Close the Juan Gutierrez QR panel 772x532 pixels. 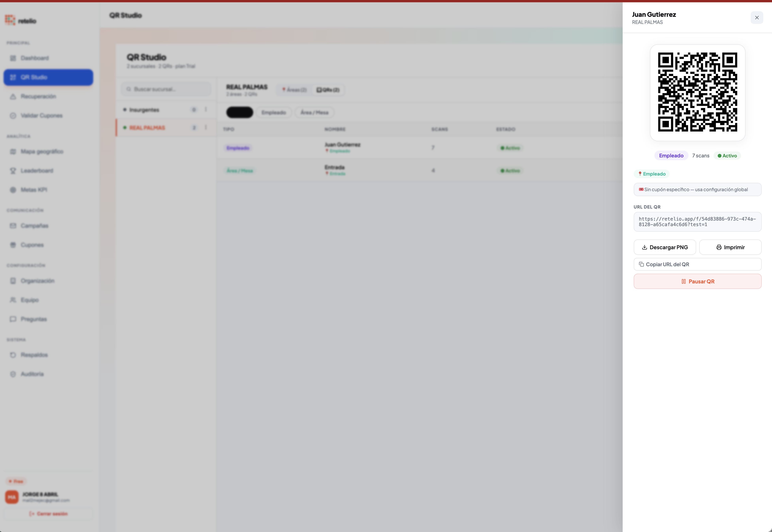(757, 18)
